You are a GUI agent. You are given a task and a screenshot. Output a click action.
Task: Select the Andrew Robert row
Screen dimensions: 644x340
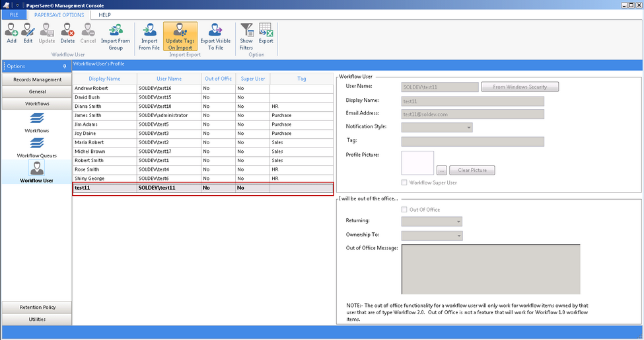click(203, 89)
